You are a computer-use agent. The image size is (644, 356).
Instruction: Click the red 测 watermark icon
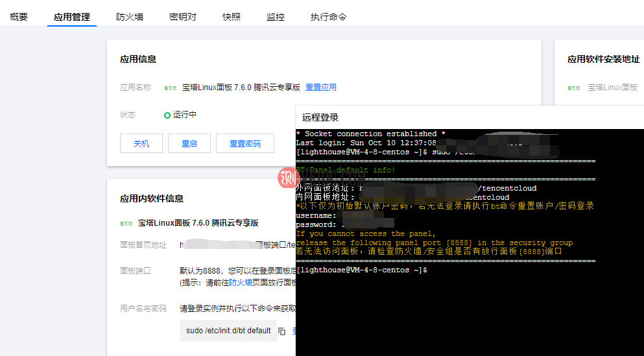point(287,177)
